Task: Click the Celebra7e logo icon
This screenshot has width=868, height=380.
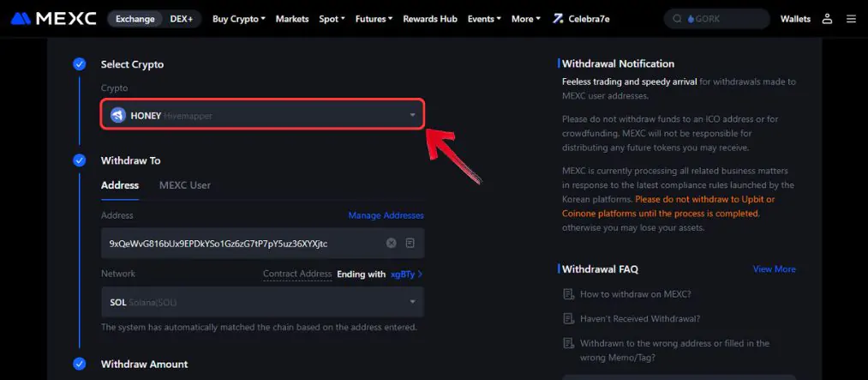Action: pyautogui.click(x=558, y=19)
